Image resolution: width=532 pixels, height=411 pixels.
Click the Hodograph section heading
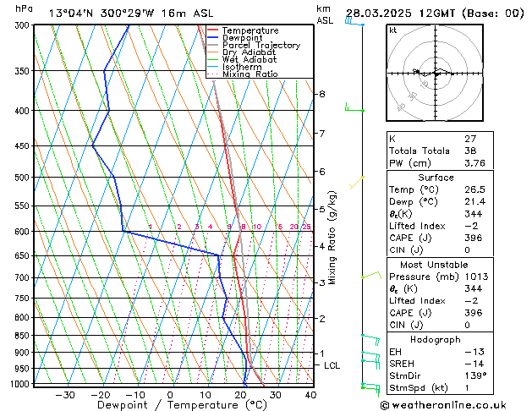[x=436, y=339]
